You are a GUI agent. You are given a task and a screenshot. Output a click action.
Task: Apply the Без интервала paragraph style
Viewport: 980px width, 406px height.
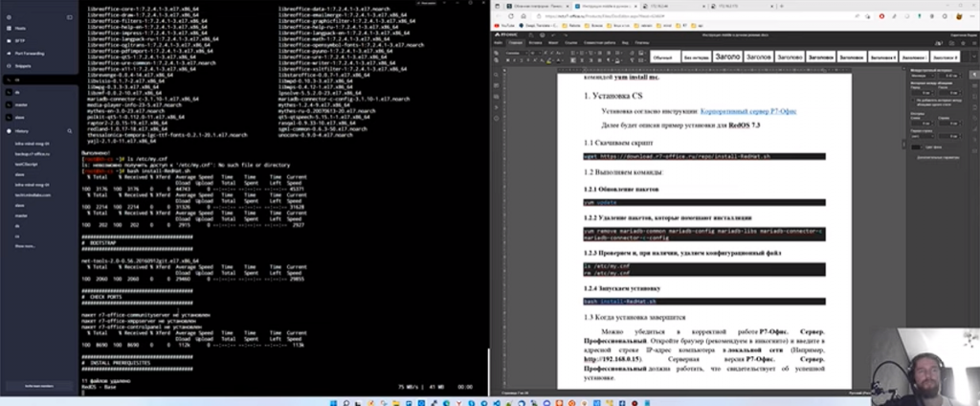click(x=697, y=56)
